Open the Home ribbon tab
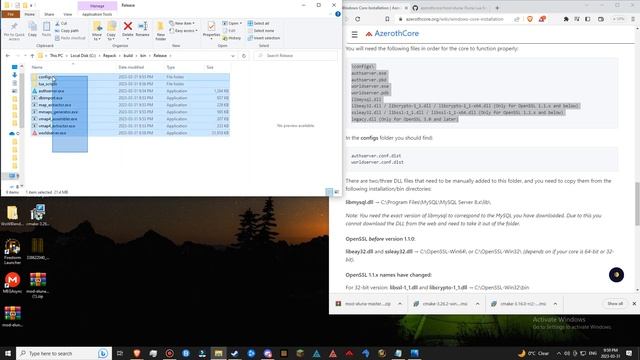This screenshot has width=640, height=360. pos(29,14)
